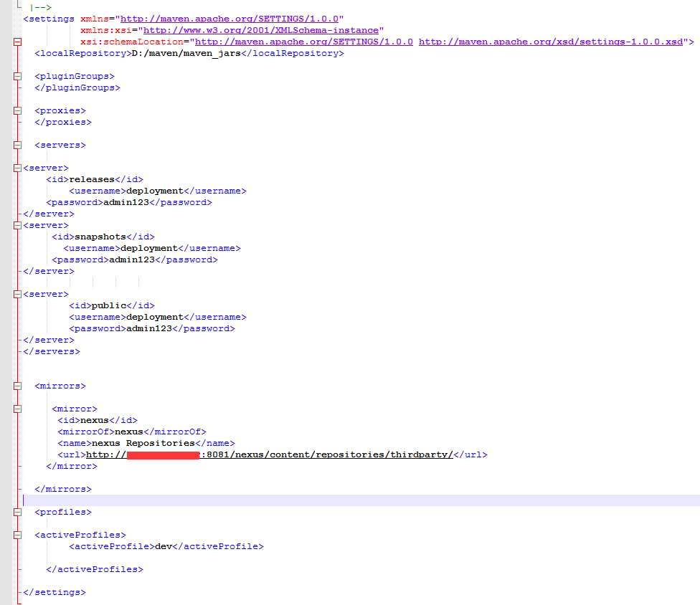Viewport: 700px width, 605px height.
Task: Collapse the proxies section fold marker
Action: coord(17,110)
